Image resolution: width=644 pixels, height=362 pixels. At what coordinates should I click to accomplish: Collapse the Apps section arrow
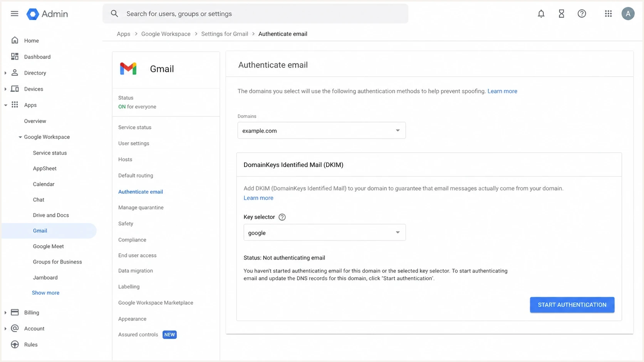coord(5,105)
